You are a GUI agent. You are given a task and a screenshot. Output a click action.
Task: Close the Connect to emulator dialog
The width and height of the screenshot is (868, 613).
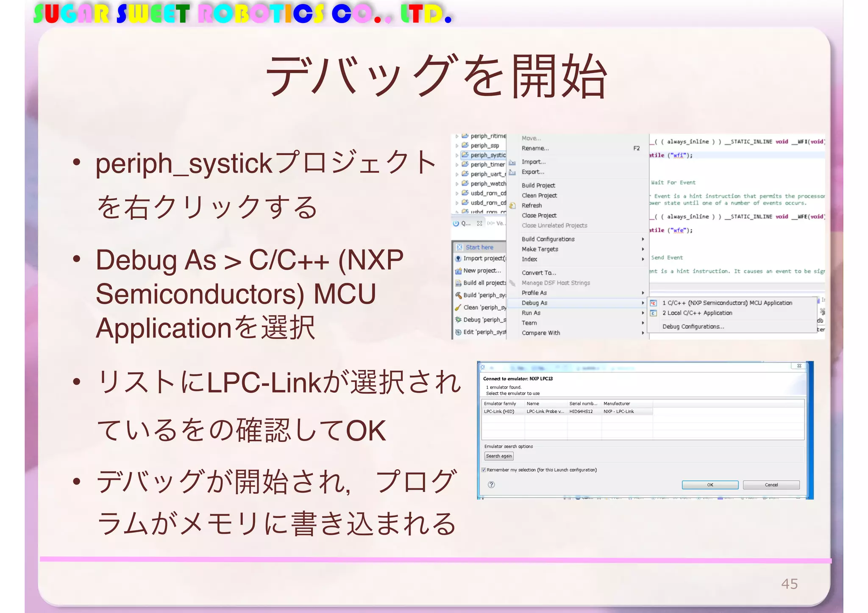pos(799,366)
